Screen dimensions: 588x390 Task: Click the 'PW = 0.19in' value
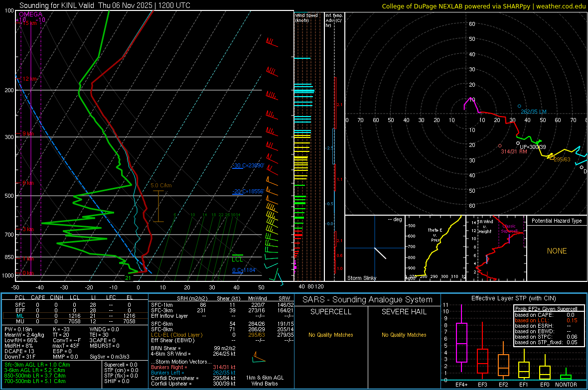pos(18,329)
